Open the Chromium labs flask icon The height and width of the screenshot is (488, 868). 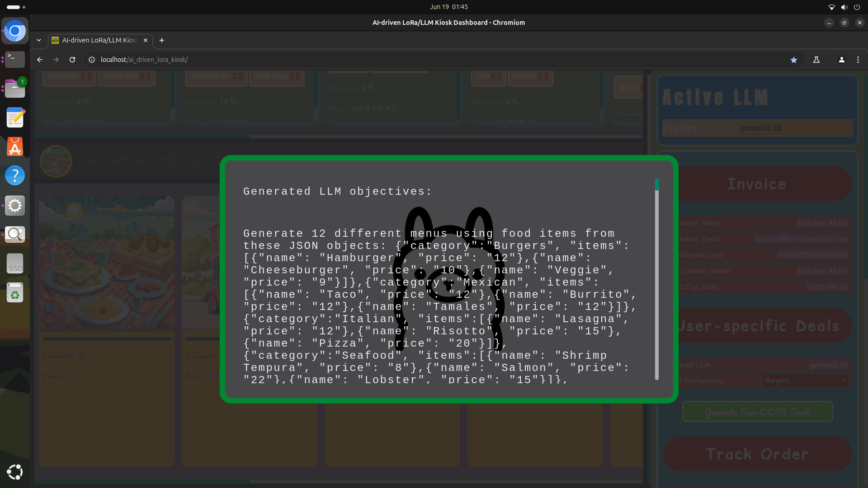pyautogui.click(x=816, y=60)
